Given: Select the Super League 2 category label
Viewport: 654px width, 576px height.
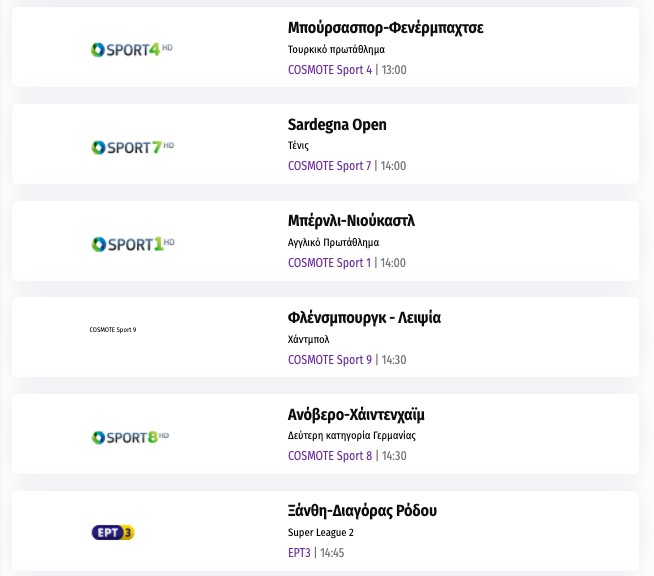Looking at the screenshot, I should tap(320, 532).
